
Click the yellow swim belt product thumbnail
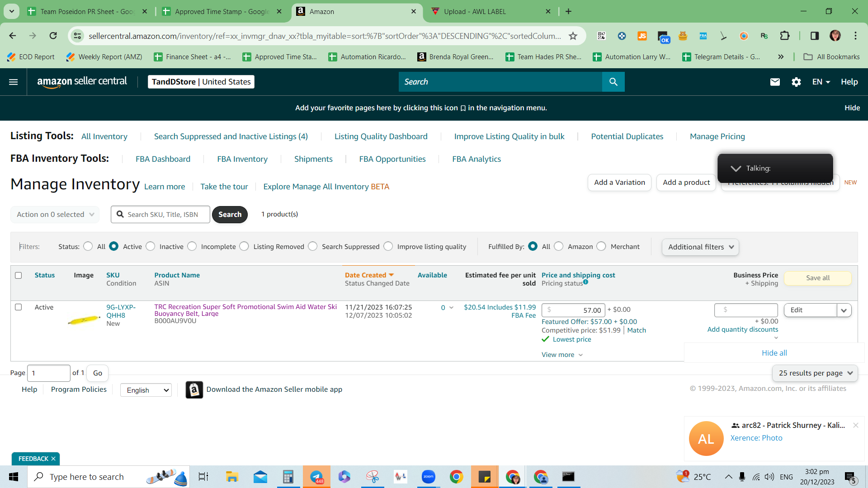[84, 320]
